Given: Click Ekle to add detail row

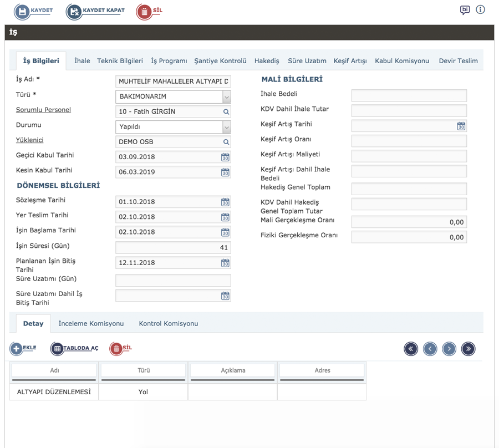Looking at the screenshot, I should point(17,348).
